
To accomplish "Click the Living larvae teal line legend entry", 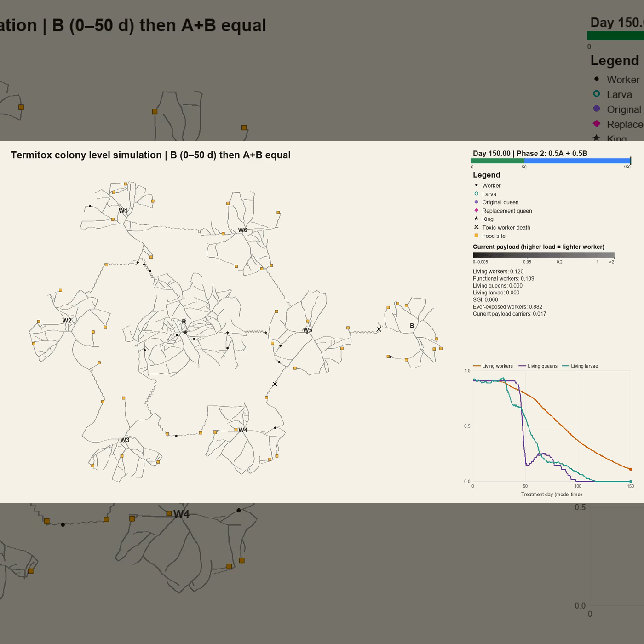I will tap(580, 366).
